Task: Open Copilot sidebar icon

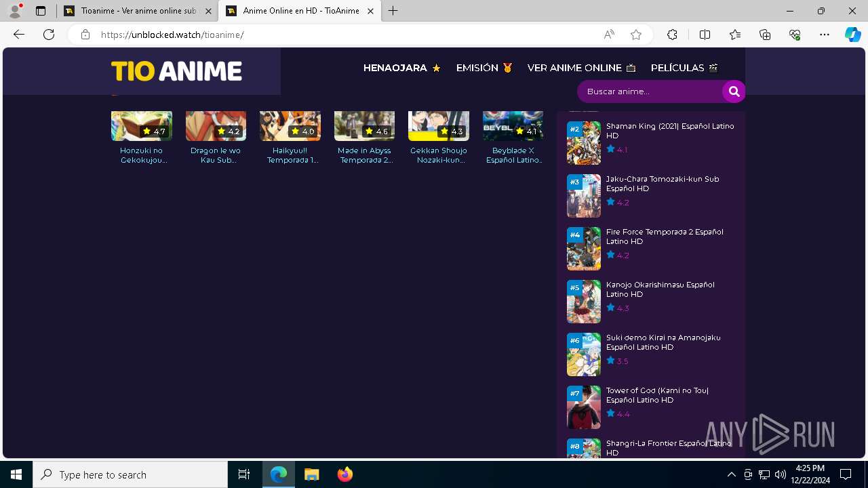Action: click(852, 35)
